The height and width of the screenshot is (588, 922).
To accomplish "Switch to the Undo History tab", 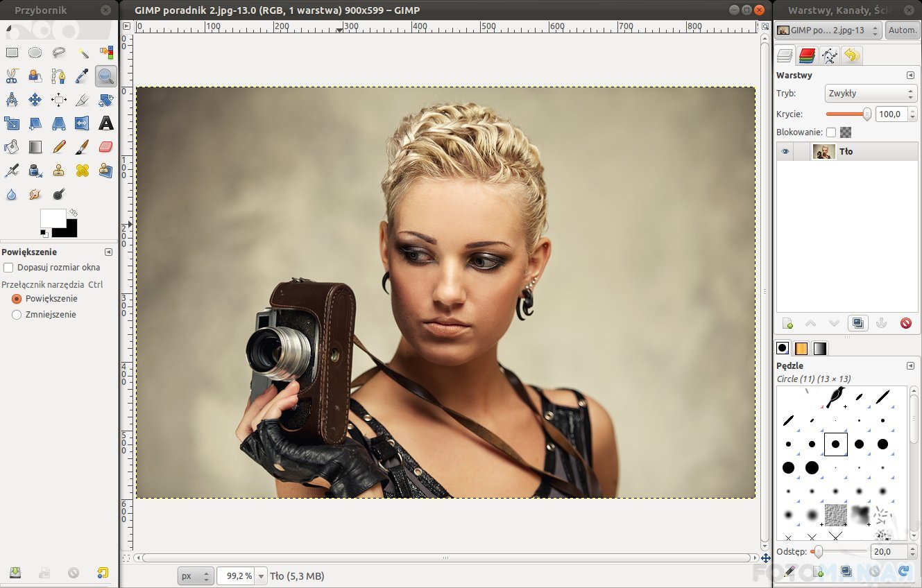I will tap(852, 56).
